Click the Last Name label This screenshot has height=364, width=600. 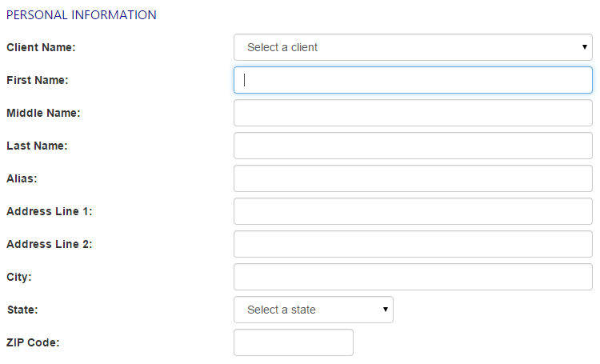point(37,146)
